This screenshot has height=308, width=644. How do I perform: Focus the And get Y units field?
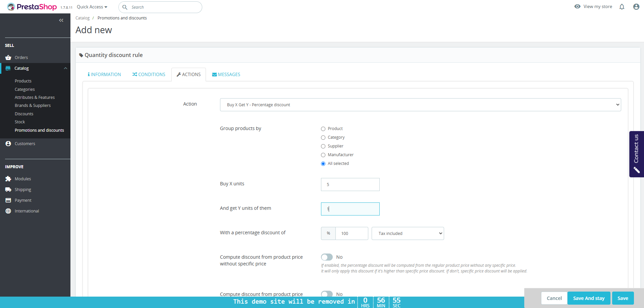[x=350, y=209]
